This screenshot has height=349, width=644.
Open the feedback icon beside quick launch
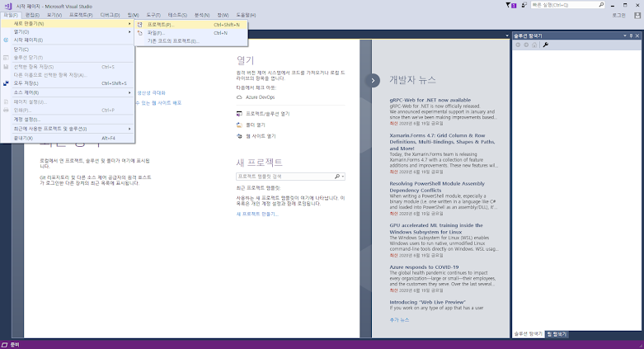pyautogui.click(x=524, y=5)
